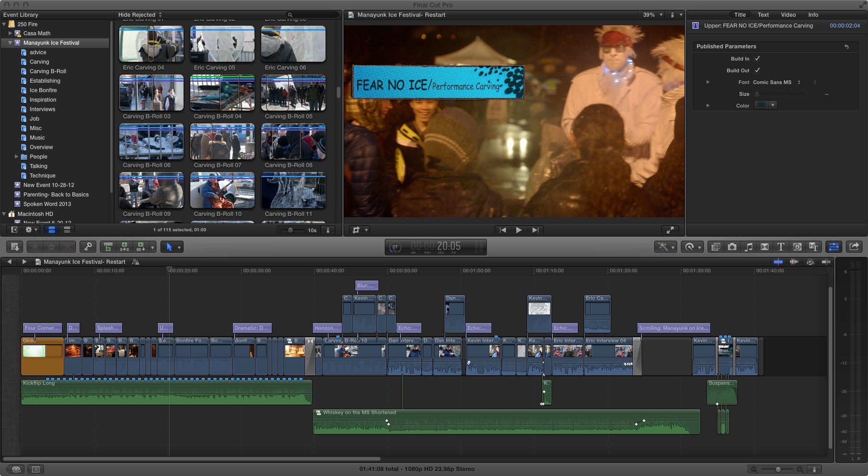Image resolution: width=868 pixels, height=476 pixels.
Task: Open the Hide Rejected filter dropdown
Action: 140,15
